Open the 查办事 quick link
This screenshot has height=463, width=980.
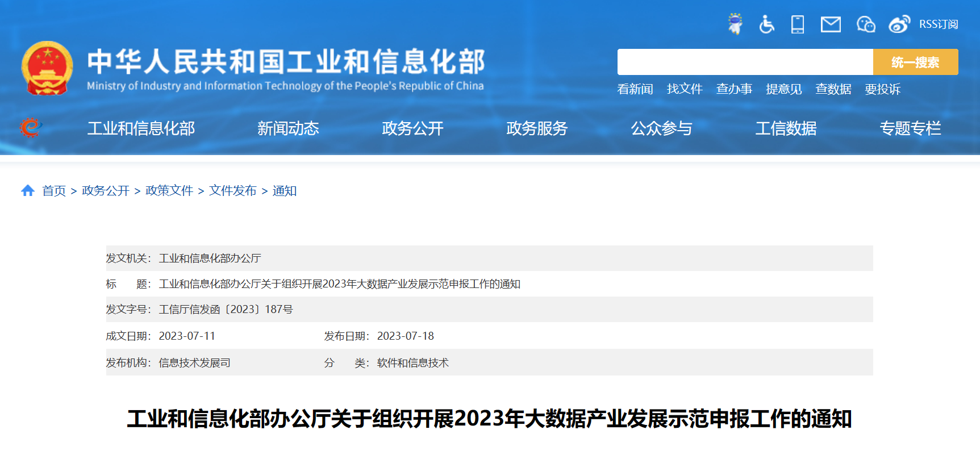(734, 89)
